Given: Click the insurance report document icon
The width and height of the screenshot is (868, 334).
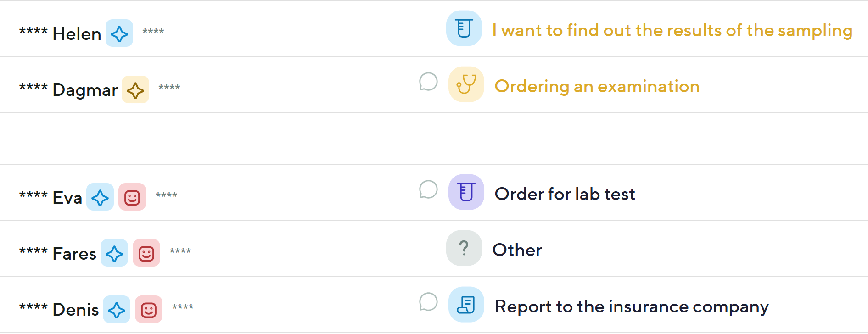Looking at the screenshot, I should (466, 305).
